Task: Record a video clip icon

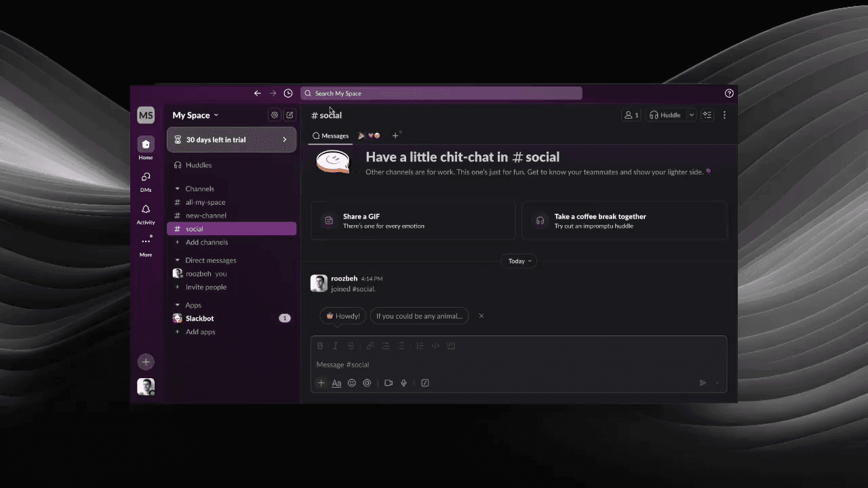Action: (x=389, y=383)
